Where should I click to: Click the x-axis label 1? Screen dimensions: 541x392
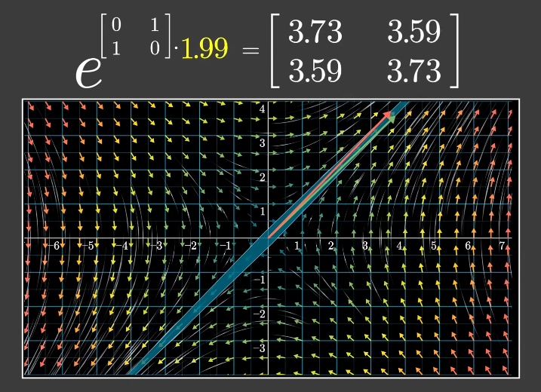(x=297, y=246)
